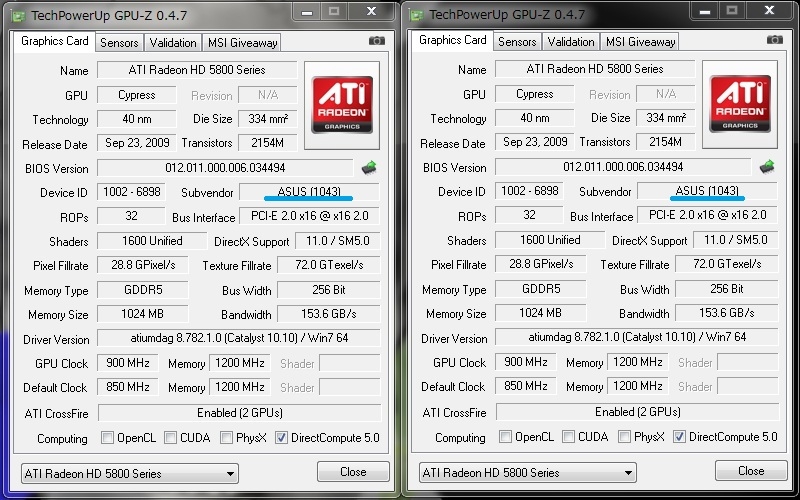Click GPU-Z title bar app icon in left window
The height and width of the screenshot is (500, 800).
(x=19, y=15)
